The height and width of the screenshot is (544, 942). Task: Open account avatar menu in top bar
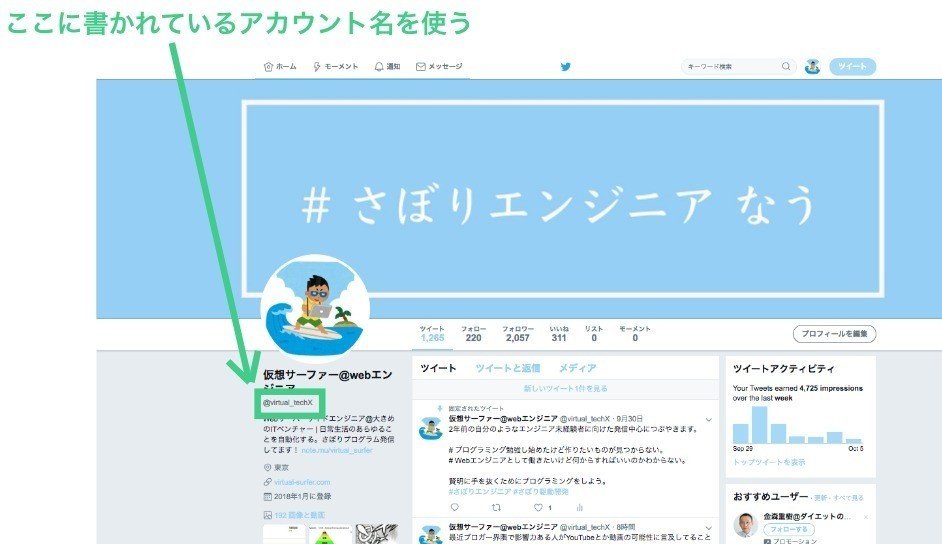[812, 67]
